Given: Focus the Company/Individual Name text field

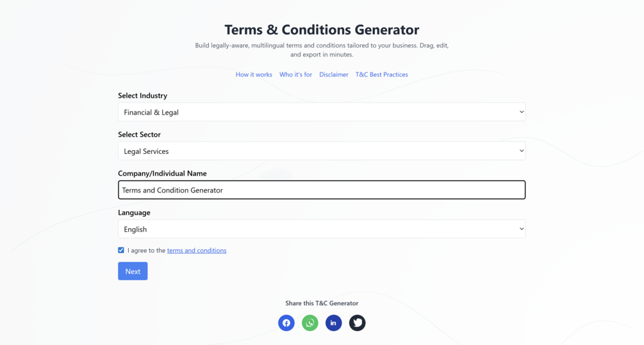Looking at the screenshot, I should (321, 190).
